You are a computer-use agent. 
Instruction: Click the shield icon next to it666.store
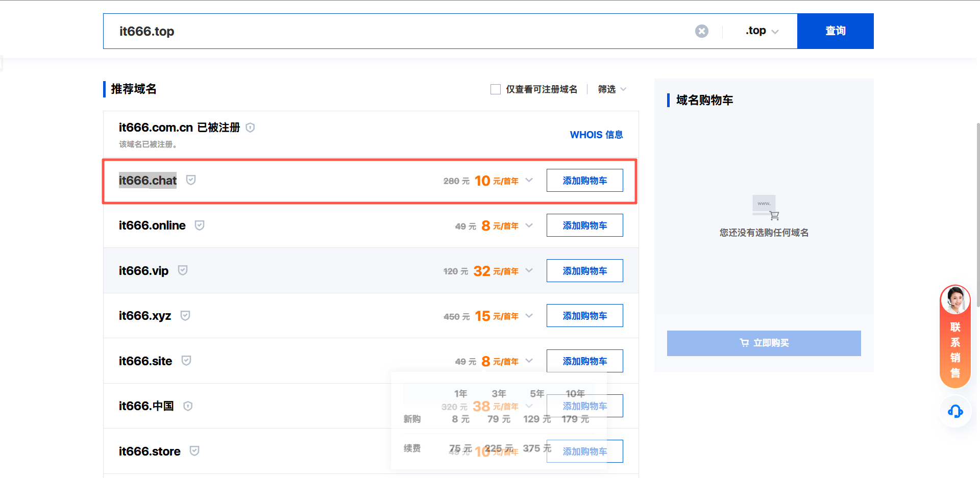[x=194, y=451]
